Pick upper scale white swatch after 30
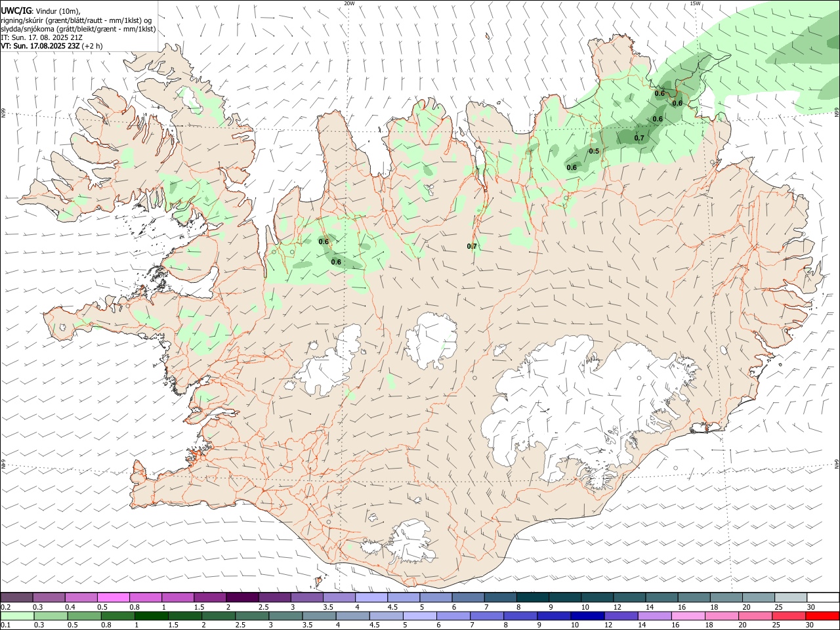840x630 pixels. [823, 597]
